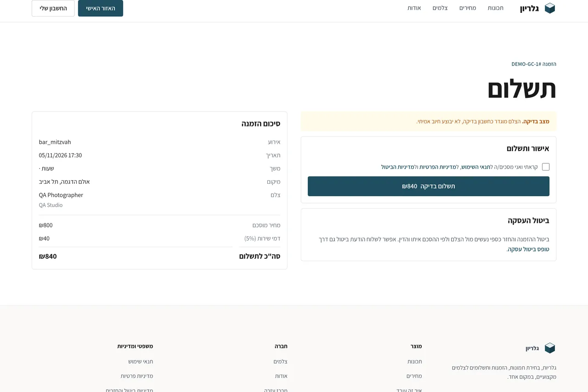Click the header cube logo icon
This screenshot has height=392, width=588.
pyautogui.click(x=550, y=8)
